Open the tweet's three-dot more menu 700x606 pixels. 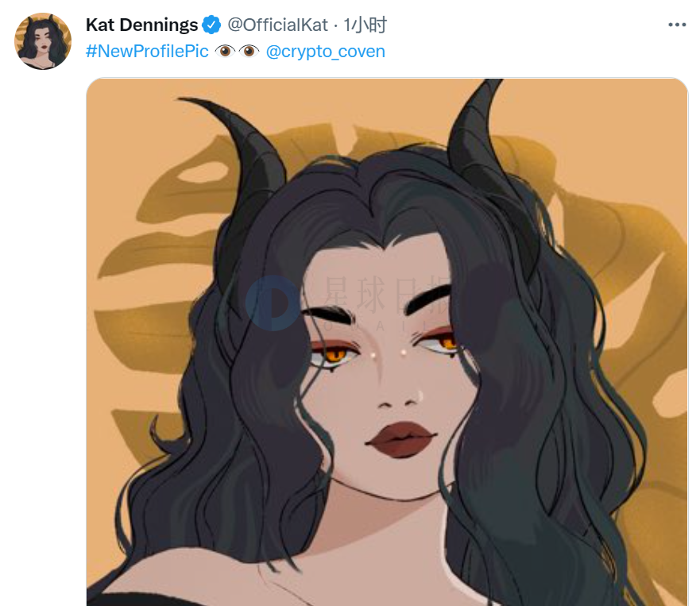[677, 25]
